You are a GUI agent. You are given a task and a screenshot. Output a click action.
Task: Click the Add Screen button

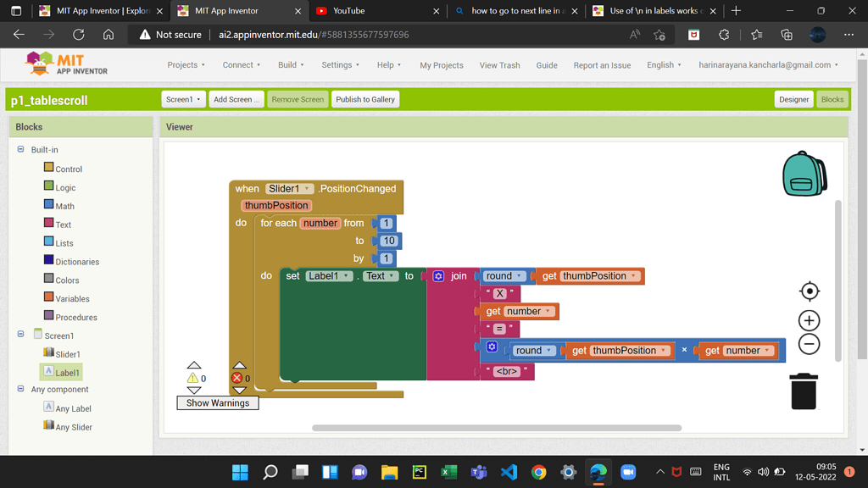pos(236,99)
